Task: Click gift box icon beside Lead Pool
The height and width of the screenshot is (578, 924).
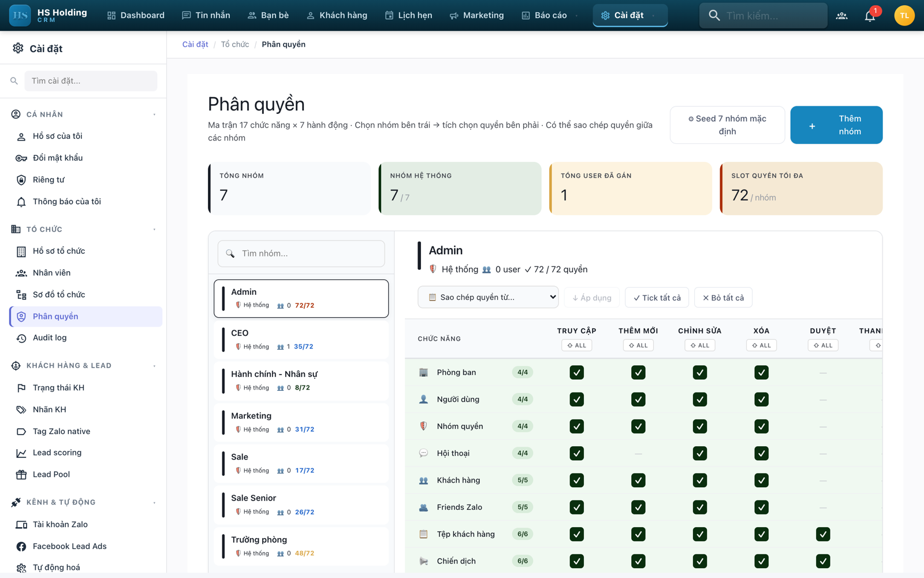Action: click(21, 475)
